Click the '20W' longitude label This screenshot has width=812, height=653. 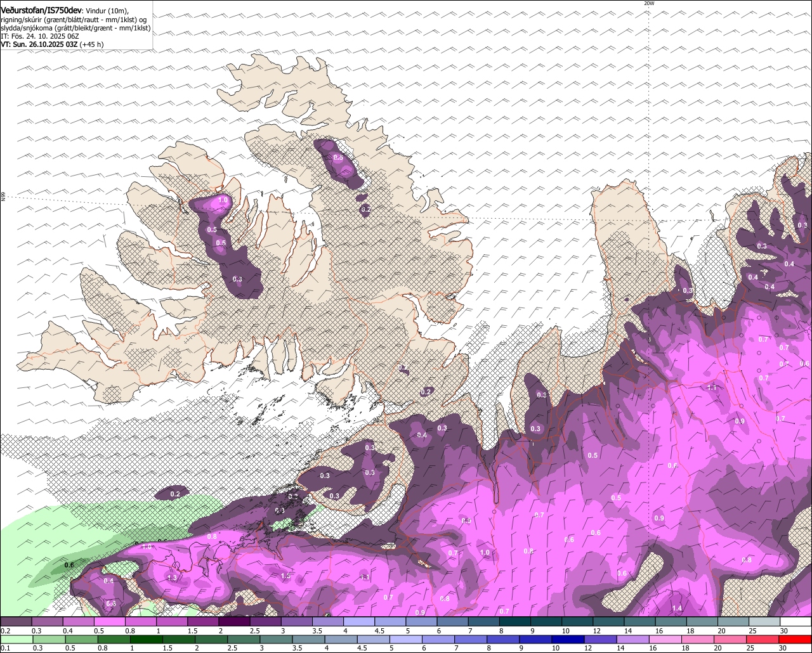click(648, 3)
